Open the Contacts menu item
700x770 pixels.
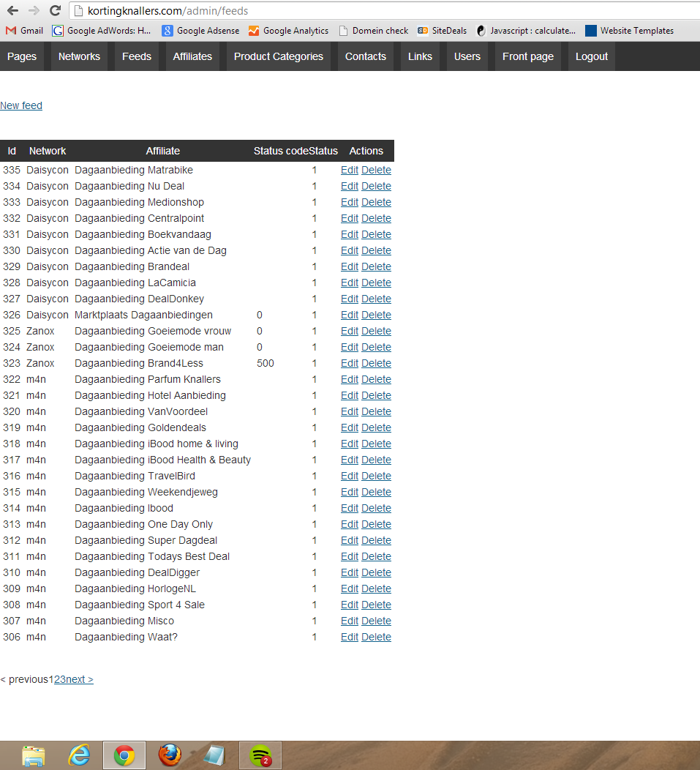point(366,56)
